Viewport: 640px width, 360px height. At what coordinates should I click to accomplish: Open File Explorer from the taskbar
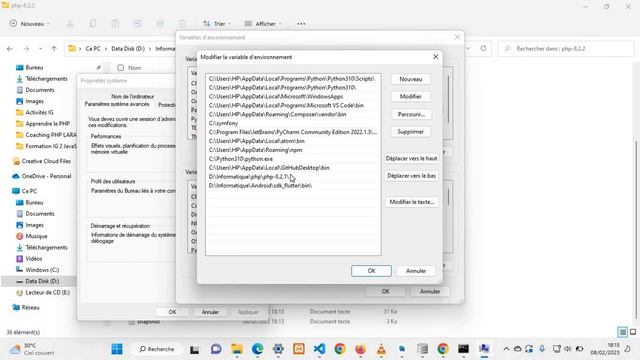click(x=237, y=349)
